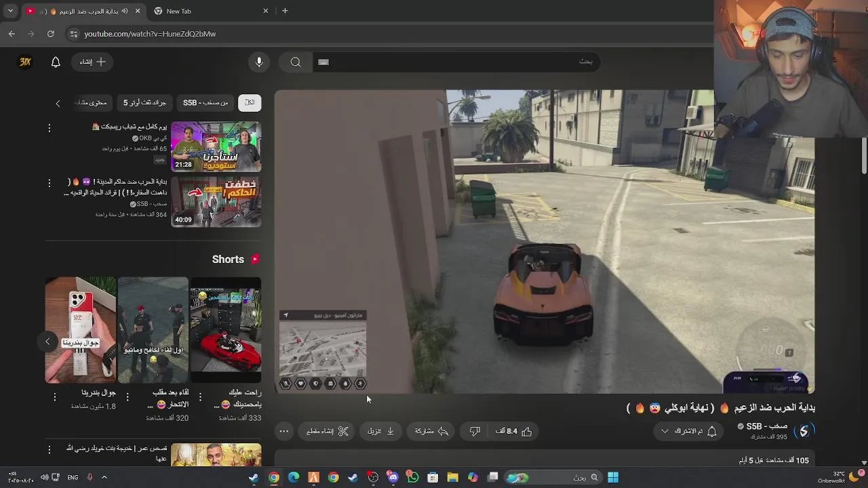The image size is (868, 488).
Task: Open options menu for يوم كامل مع شباب ريسبكت video
Action: [x=49, y=127]
